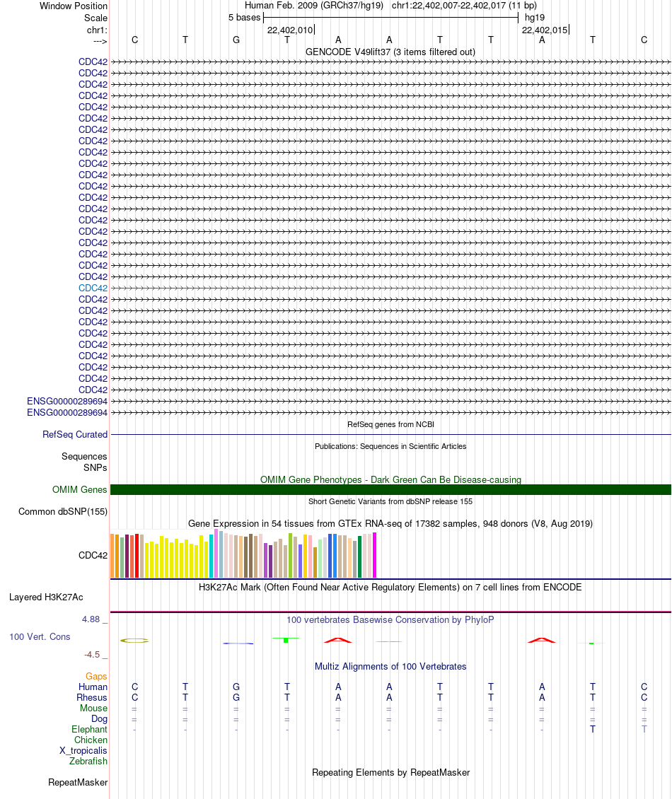Open Short Genetic Variants from dbSNP title
672x799 pixels.
[x=390, y=501]
